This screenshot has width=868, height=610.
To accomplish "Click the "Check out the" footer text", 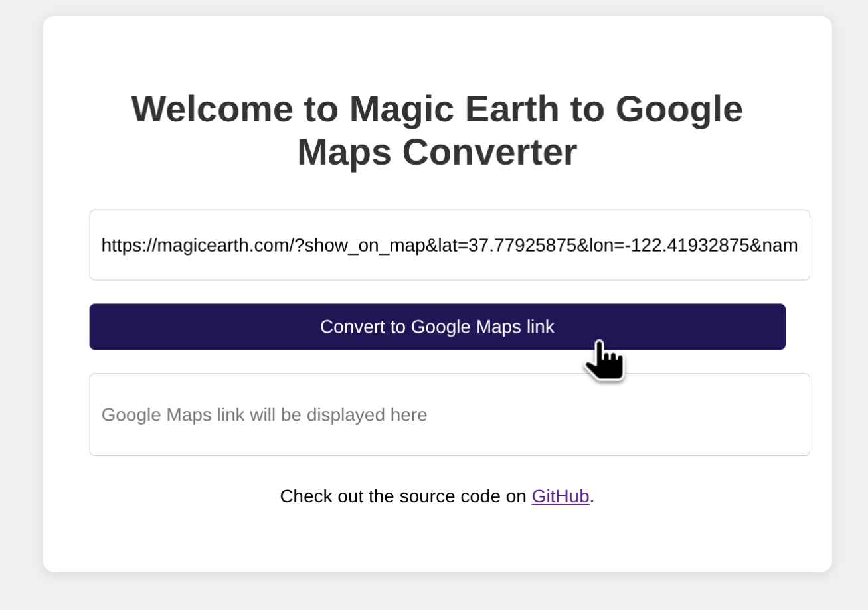I will click(x=321, y=496).
